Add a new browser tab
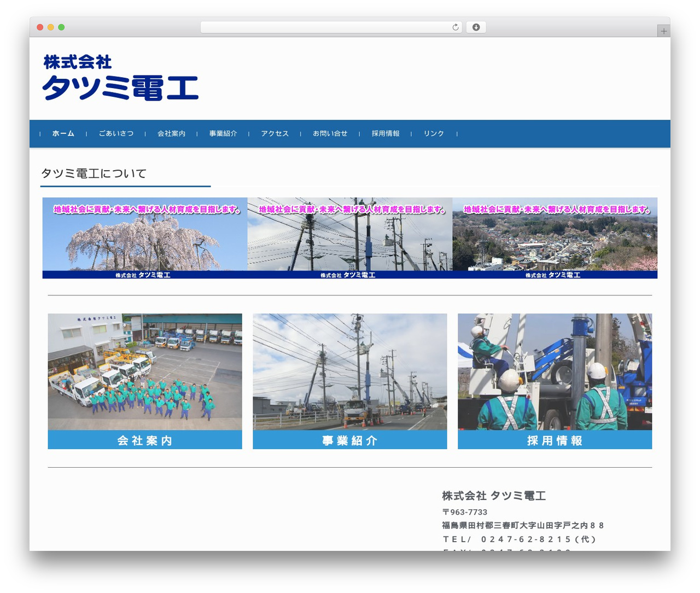 (x=663, y=31)
